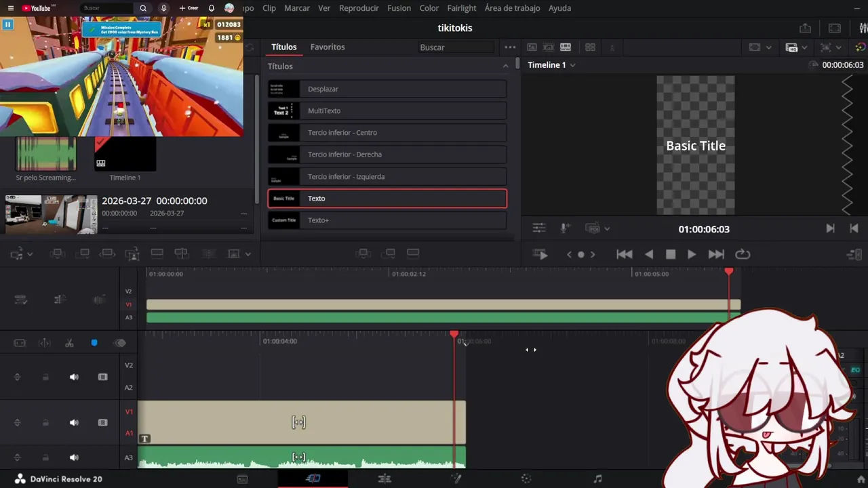Open the Color page icon
This screenshot has height=488, width=868.
[526, 479]
